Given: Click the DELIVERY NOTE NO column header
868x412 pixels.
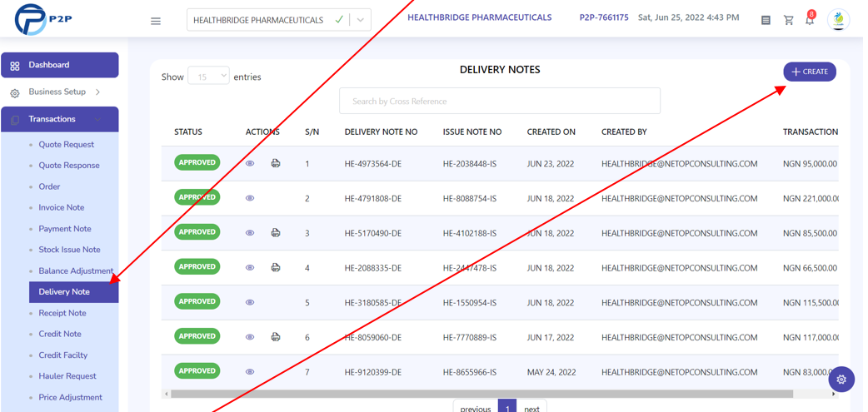Looking at the screenshot, I should click(381, 132).
